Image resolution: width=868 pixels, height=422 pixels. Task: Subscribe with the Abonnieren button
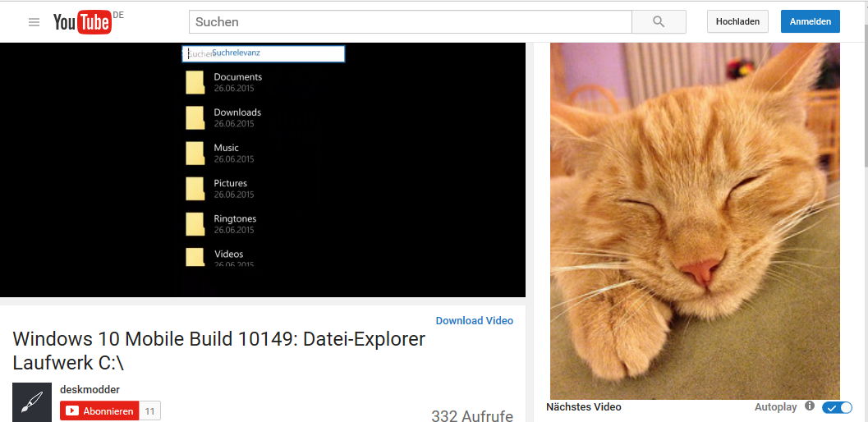coord(99,411)
